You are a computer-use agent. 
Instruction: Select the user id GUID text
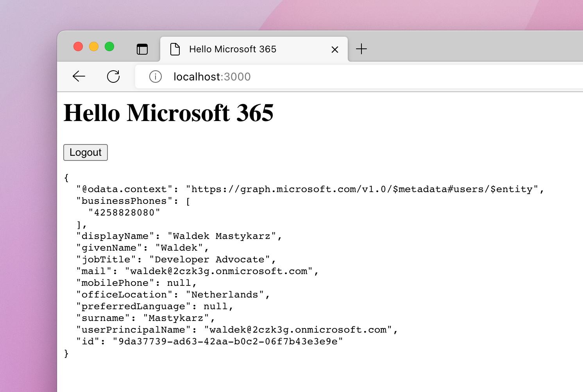[x=228, y=341]
